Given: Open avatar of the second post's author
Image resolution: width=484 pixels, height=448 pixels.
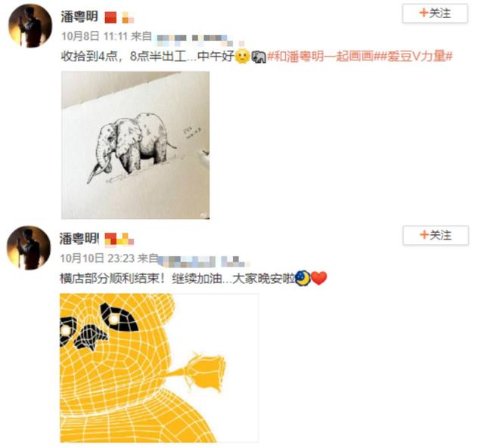Looking at the screenshot, I should coord(29,248).
